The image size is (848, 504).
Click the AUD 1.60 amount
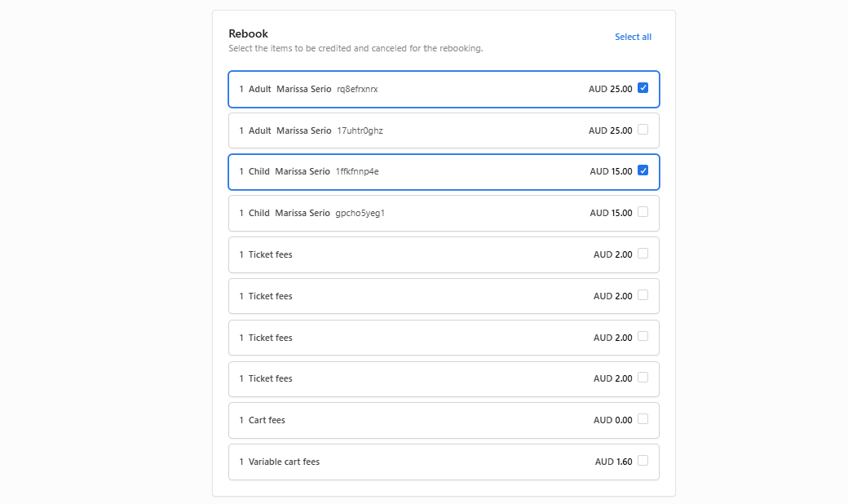[613, 462]
